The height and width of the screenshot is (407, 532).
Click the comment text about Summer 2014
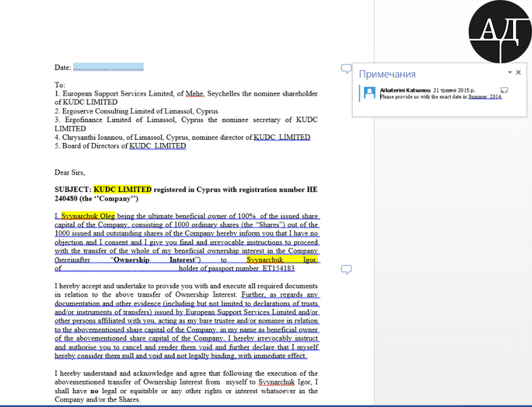[x=440, y=97]
